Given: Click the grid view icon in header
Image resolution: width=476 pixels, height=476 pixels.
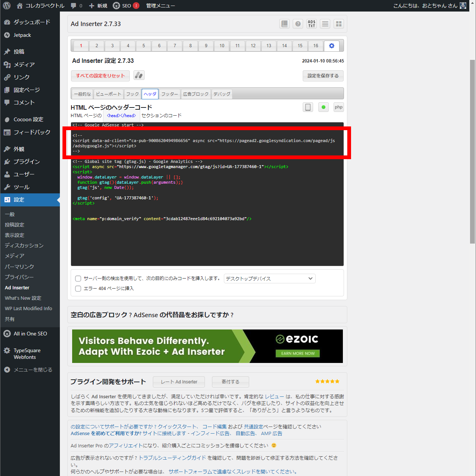Looking at the screenshot, I should click(339, 24).
